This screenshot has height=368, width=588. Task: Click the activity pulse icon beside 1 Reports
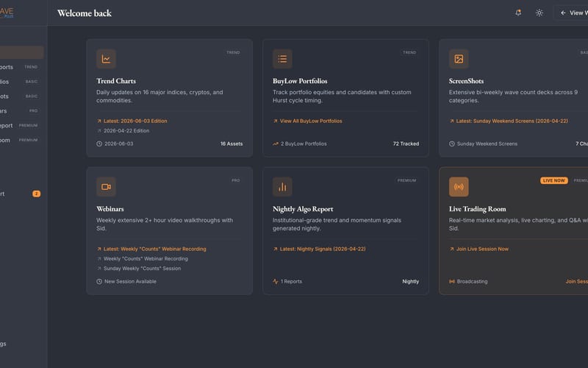click(276, 282)
